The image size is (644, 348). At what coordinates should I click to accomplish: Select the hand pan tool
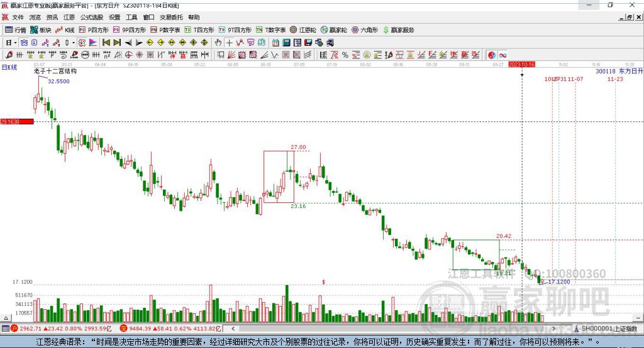click(218, 43)
